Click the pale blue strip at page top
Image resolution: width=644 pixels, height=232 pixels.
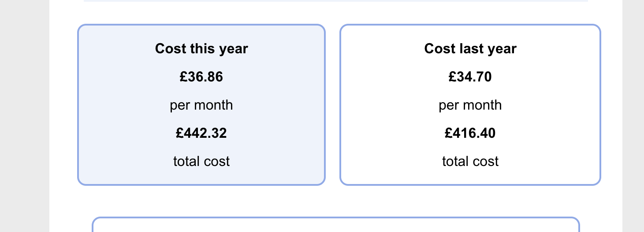[335, 1]
